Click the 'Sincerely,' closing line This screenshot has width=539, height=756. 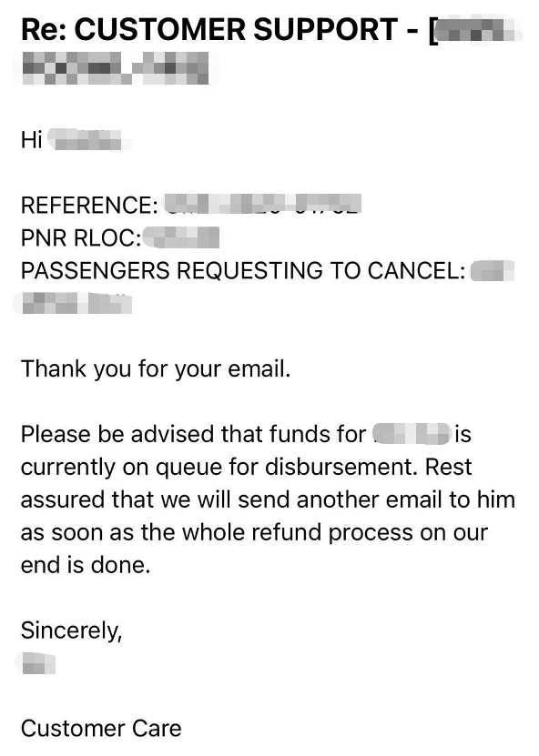coord(71,630)
